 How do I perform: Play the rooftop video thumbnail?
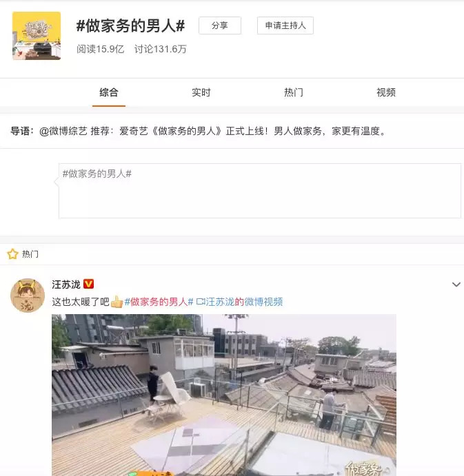tap(224, 395)
